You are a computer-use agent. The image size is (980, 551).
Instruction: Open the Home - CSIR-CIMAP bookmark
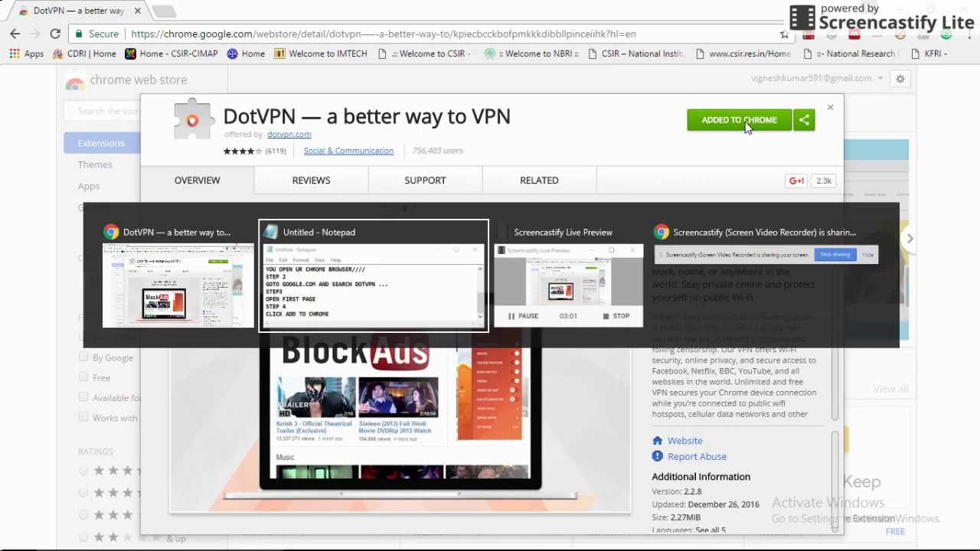(x=171, y=54)
